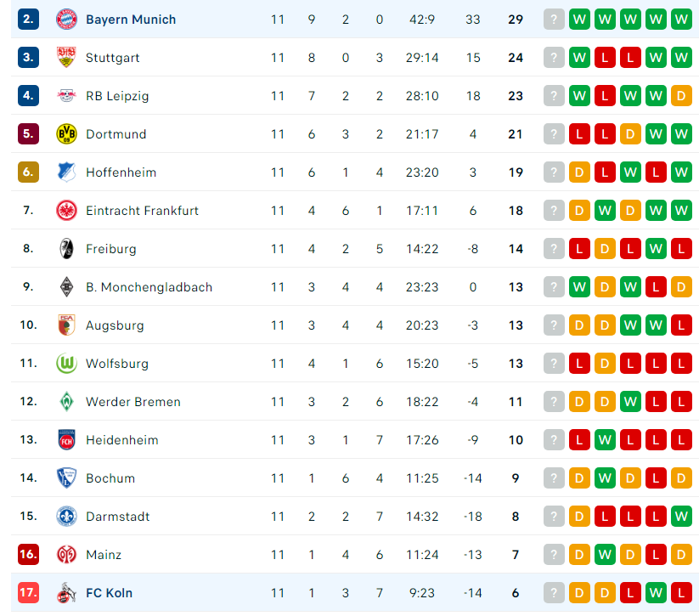Click Bayern Munich's upcoming match question-mark badge
The image size is (699, 616).
pyautogui.click(x=554, y=20)
